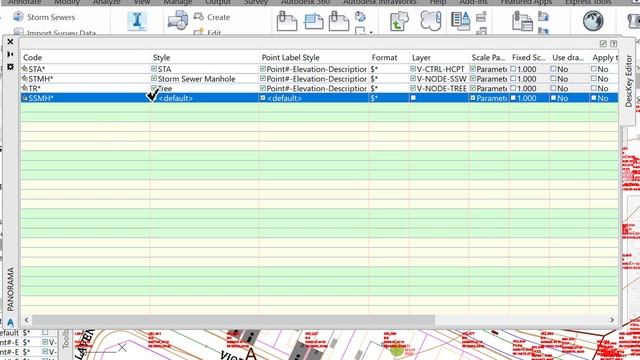Viewport: 640px width, 360px height.
Task: Open the Manage ribbon tab
Action: (178, 2)
